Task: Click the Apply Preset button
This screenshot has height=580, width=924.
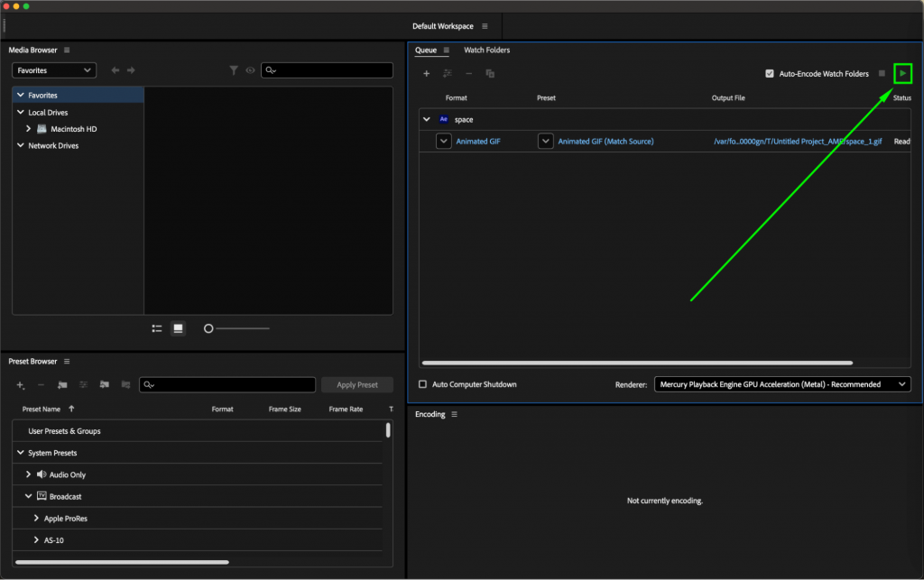Action: click(x=357, y=384)
